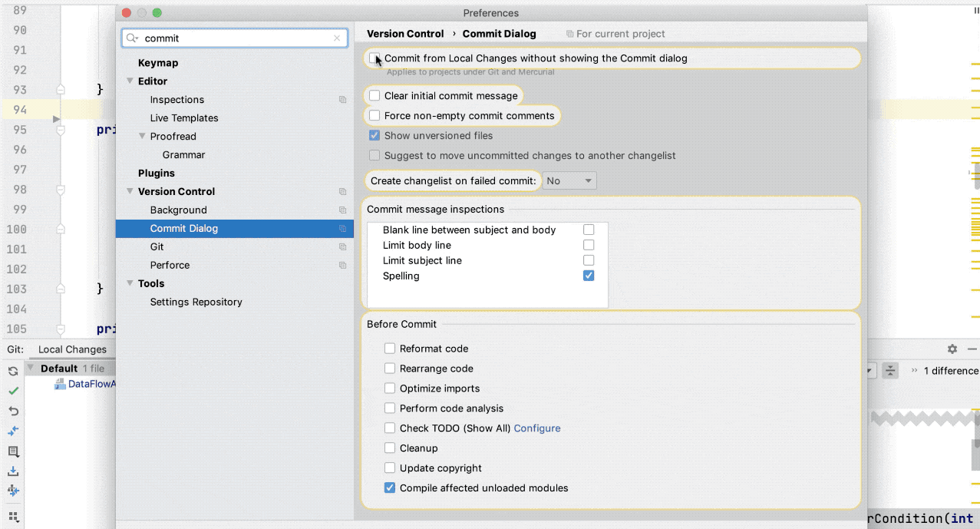Open Git panel settings gear
The image size is (980, 529).
click(x=952, y=349)
